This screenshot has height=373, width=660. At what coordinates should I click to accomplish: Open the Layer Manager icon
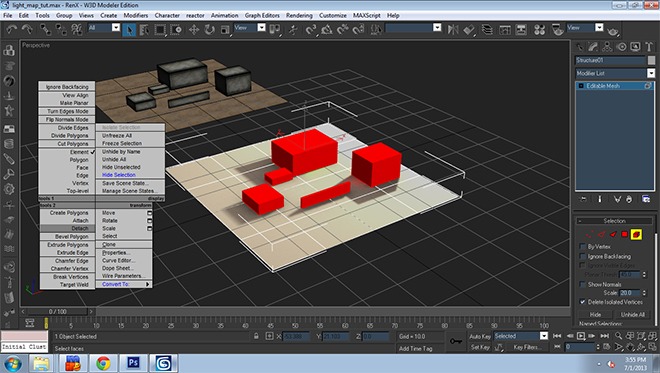click(487, 29)
